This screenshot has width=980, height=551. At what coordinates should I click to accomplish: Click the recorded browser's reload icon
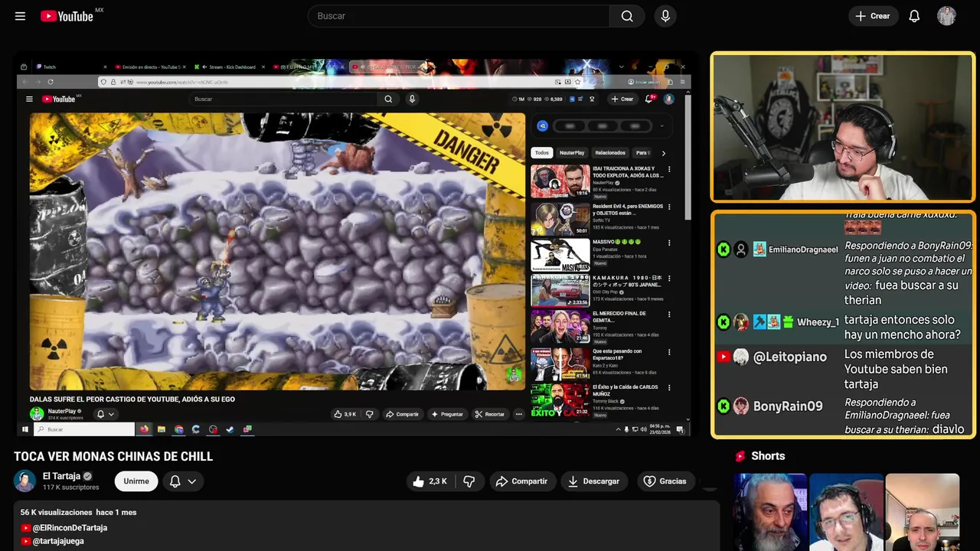[x=51, y=82]
